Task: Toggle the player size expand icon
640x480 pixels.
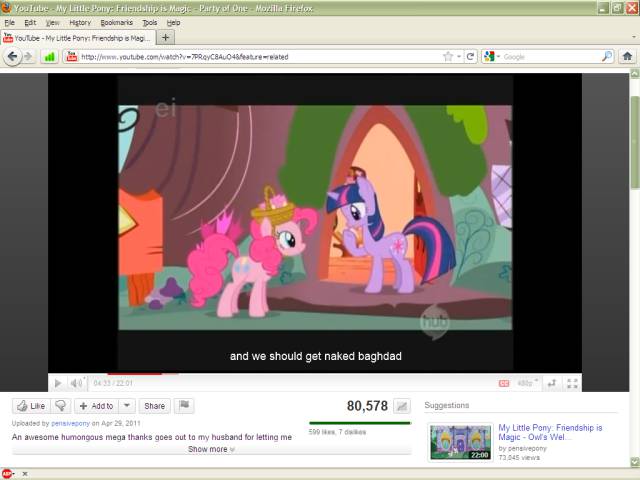Action: tap(552, 383)
